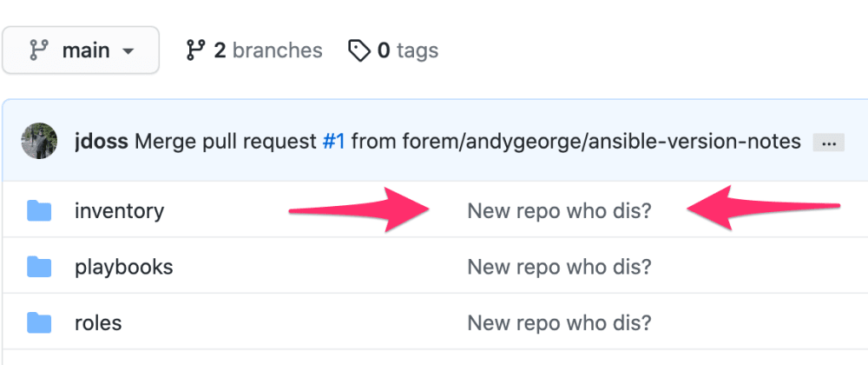Image resolution: width=868 pixels, height=365 pixels.
Task: Open pull request #1 link
Action: click(334, 142)
